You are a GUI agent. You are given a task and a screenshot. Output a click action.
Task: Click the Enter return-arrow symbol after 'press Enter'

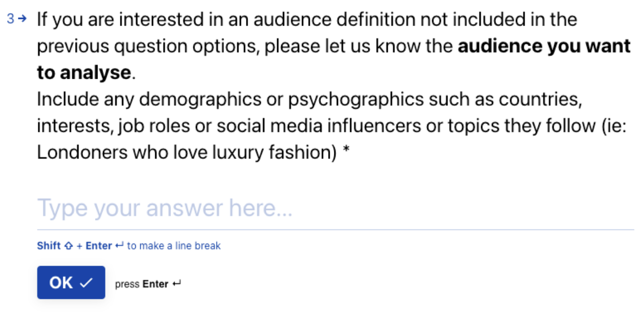click(x=177, y=283)
